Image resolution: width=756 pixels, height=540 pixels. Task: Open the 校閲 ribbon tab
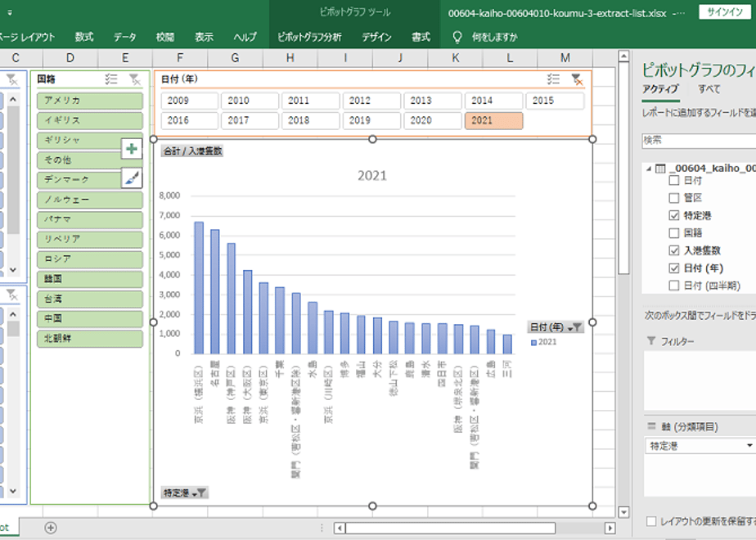165,37
